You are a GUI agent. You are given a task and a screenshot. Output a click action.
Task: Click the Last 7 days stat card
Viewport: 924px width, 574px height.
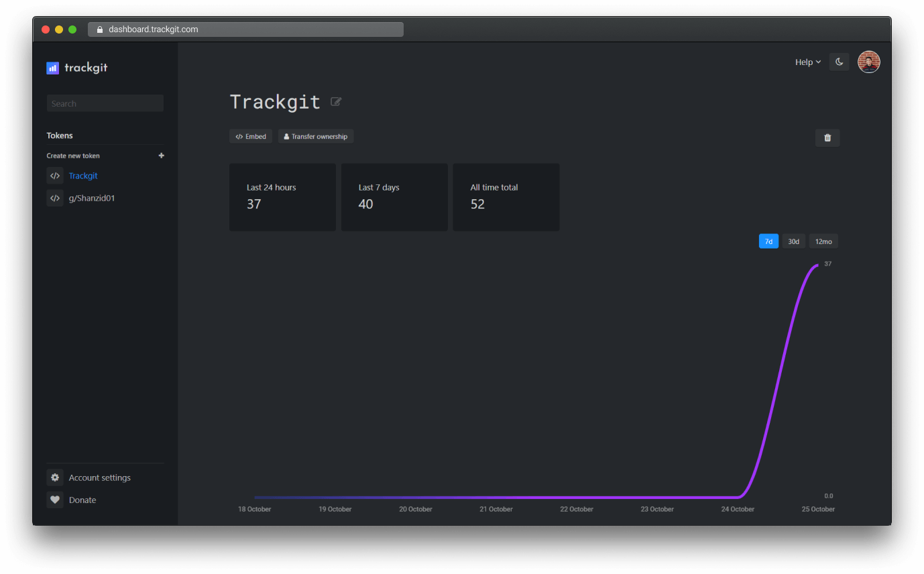[394, 197]
